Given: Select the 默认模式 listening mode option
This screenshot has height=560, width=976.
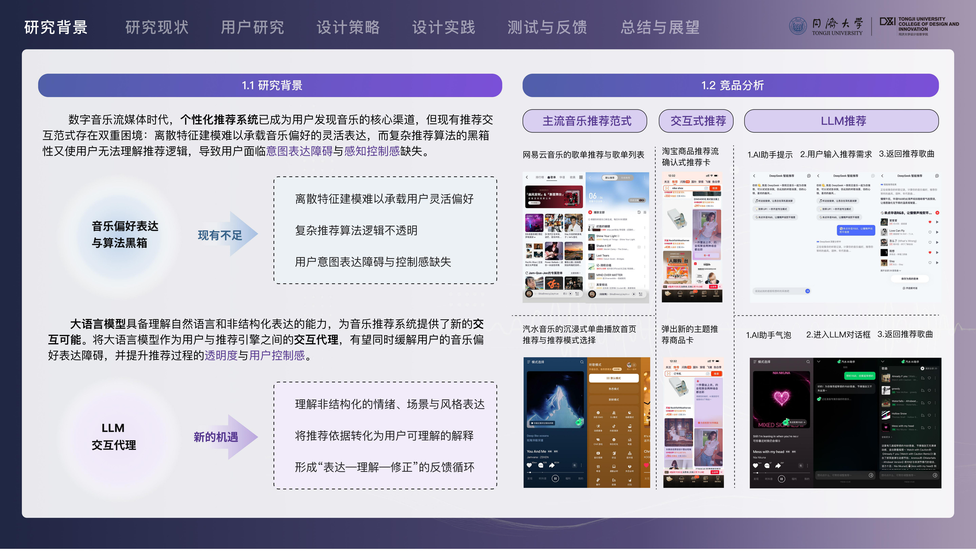Looking at the screenshot, I should 614,378.
